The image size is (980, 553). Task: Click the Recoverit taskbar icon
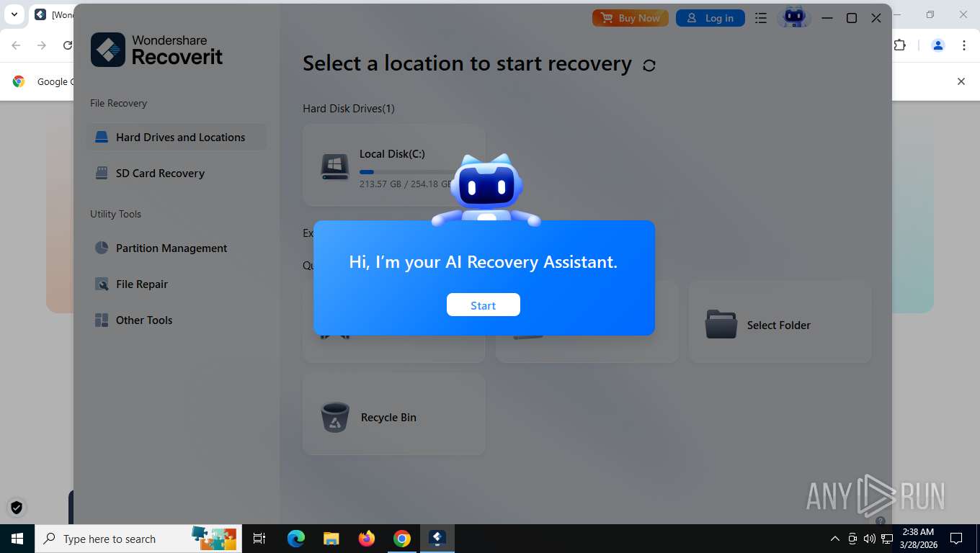coord(437,539)
